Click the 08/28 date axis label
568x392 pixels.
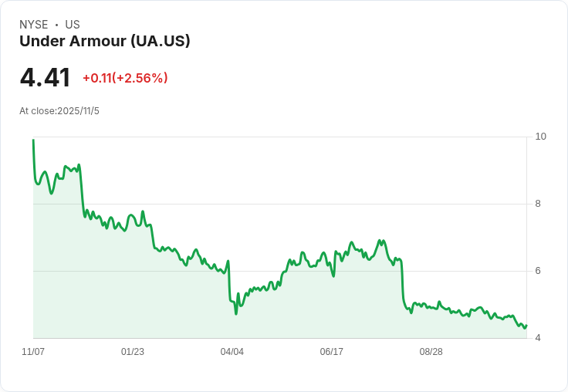pos(431,352)
